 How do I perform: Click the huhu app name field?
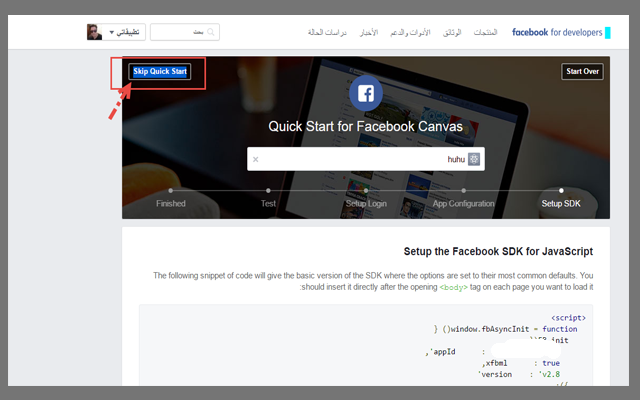(x=366, y=159)
